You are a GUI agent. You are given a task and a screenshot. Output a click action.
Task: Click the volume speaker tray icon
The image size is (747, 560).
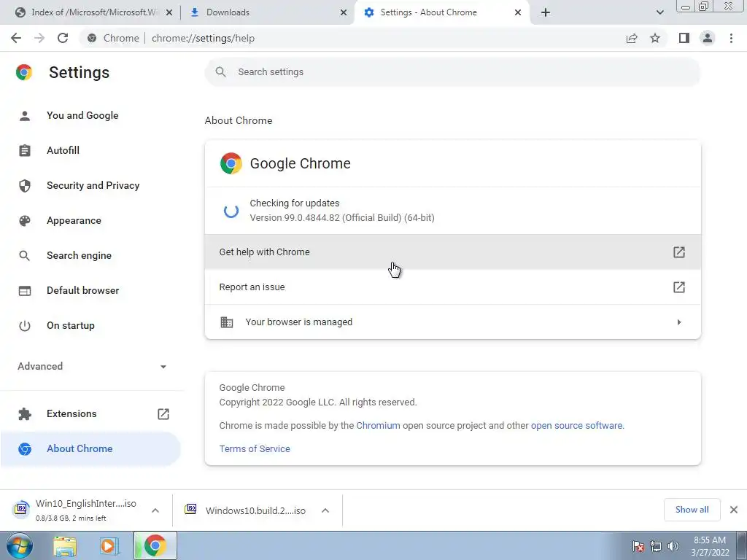tap(673, 546)
